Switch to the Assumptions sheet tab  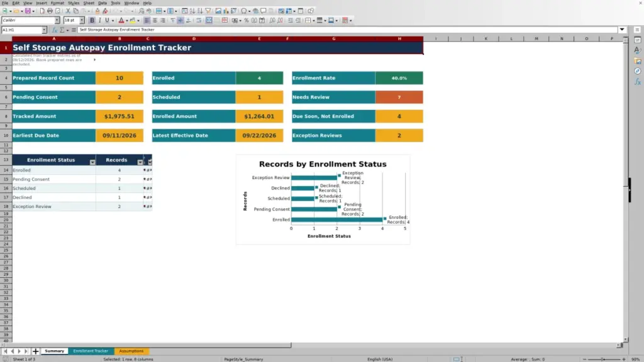pos(131,351)
